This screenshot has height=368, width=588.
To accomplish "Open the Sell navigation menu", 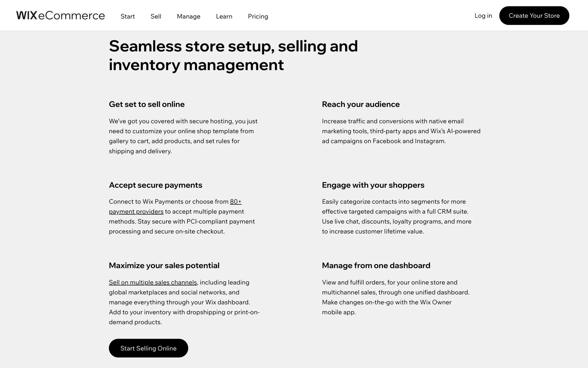I will point(156,16).
